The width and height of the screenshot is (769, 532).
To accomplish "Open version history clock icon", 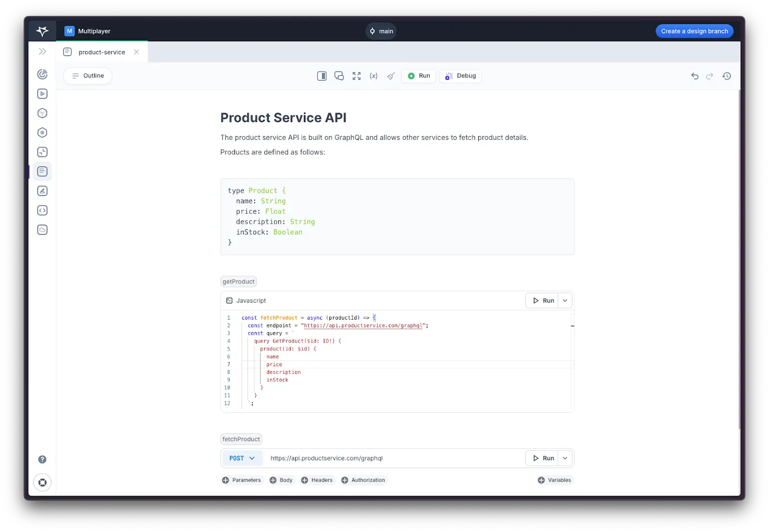I will [x=727, y=76].
